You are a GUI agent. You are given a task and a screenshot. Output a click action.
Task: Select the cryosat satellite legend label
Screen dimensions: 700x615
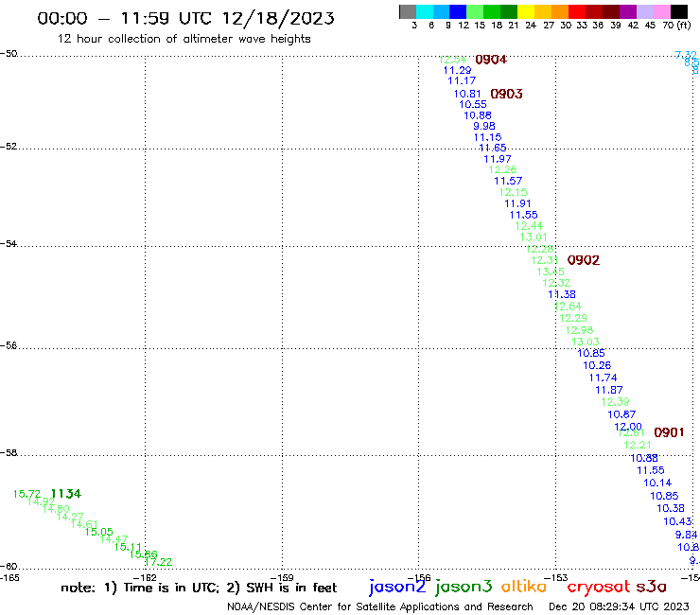click(x=599, y=587)
